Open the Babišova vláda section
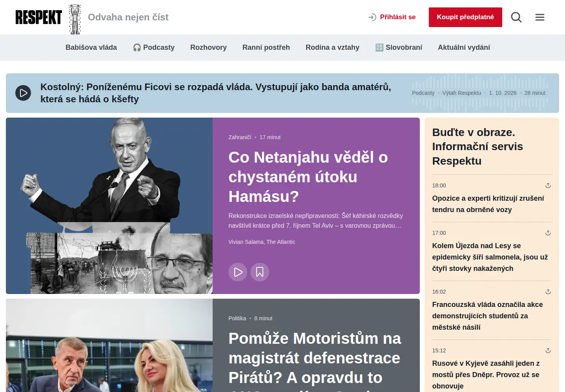Screen dimensions: 565x392 (91, 47)
